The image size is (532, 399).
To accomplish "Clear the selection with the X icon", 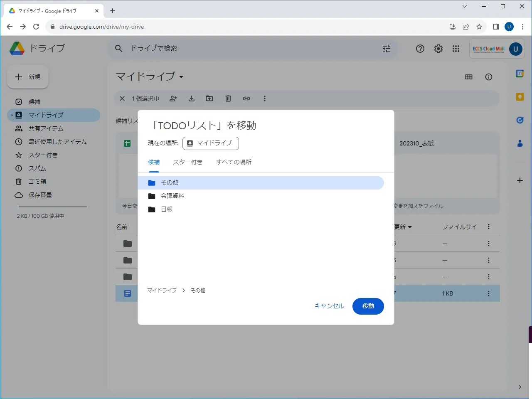I will click(x=122, y=99).
